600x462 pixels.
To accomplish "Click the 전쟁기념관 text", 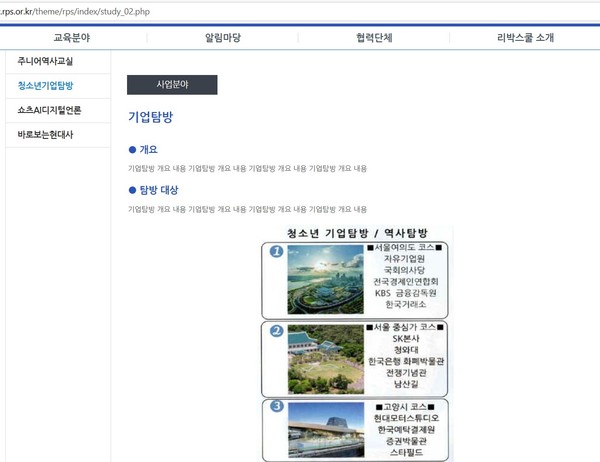I will pyautogui.click(x=406, y=373).
